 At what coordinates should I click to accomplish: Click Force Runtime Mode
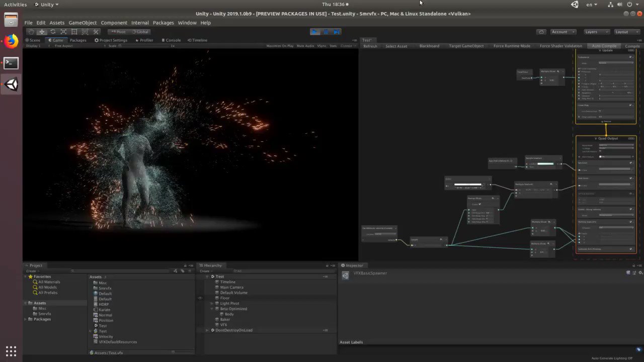coord(512,46)
